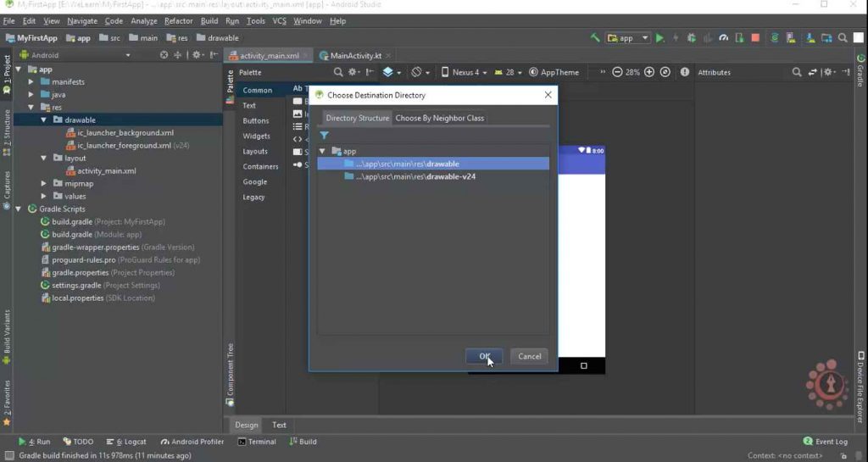Click the filter funnel icon in dialog
The height and width of the screenshot is (462, 868).
tap(324, 136)
